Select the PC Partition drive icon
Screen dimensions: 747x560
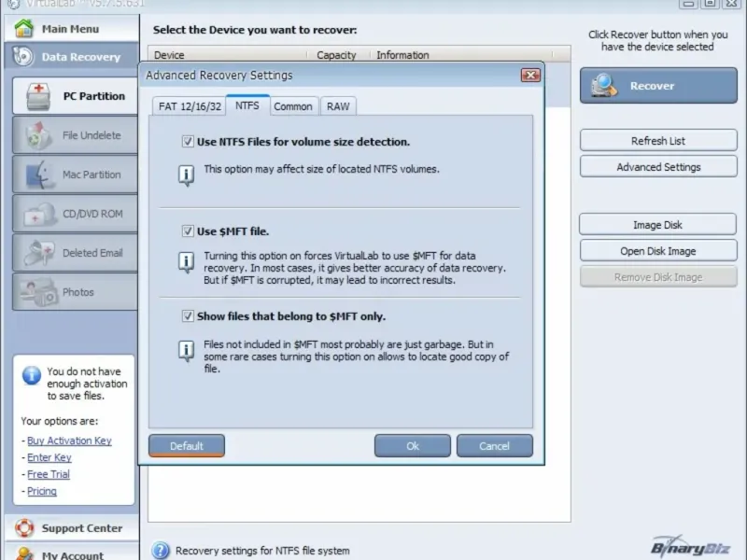coord(38,96)
